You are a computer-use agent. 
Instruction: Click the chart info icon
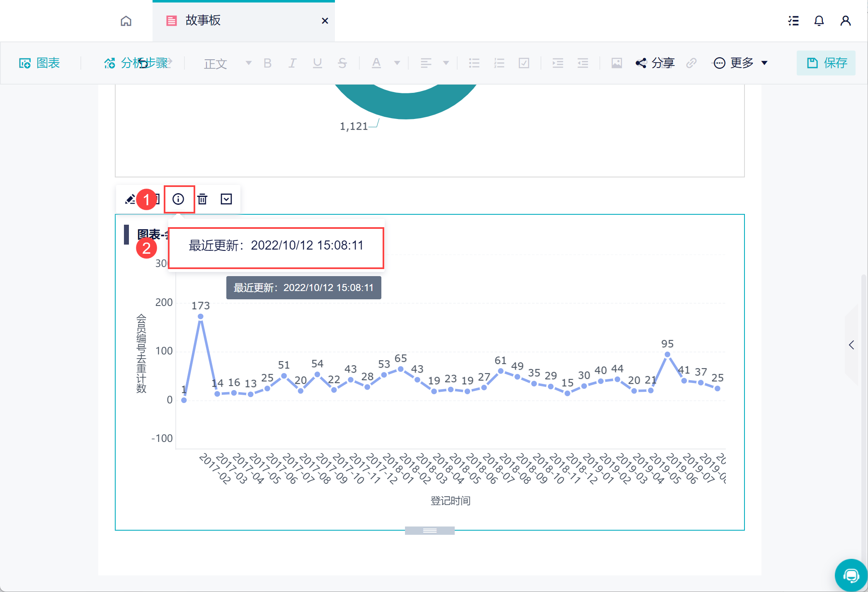pos(178,199)
